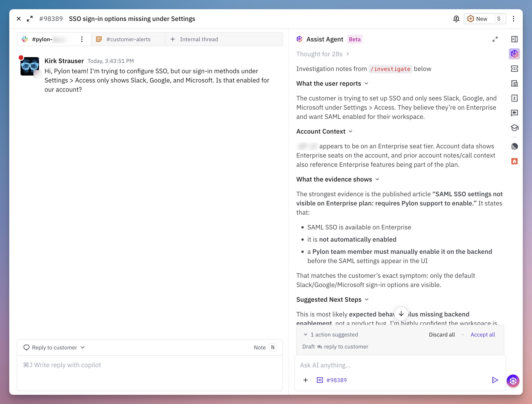Expand the ticket to full screen view
This screenshot has height=404, width=532.
pos(30,19)
